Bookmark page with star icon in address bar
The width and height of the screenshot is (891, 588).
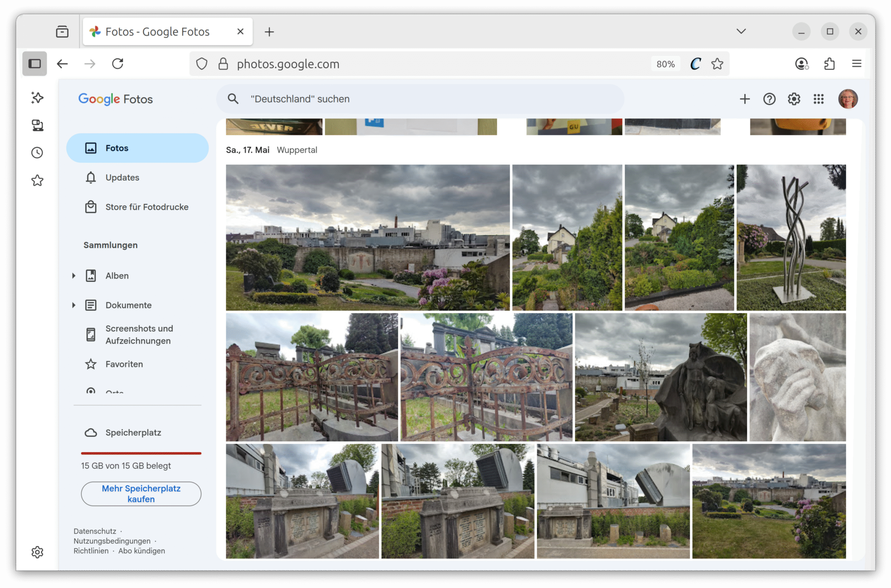click(717, 64)
